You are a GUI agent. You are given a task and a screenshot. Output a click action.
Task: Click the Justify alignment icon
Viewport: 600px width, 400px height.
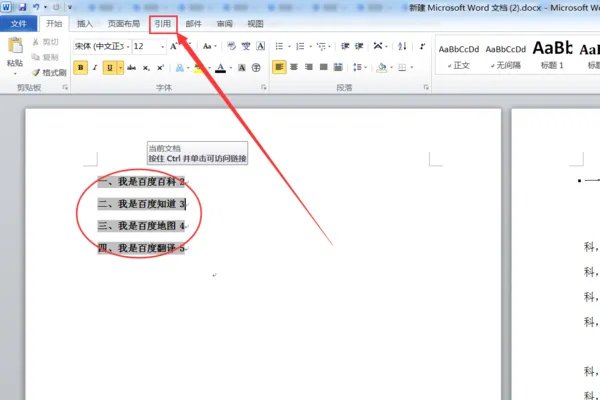pos(324,67)
